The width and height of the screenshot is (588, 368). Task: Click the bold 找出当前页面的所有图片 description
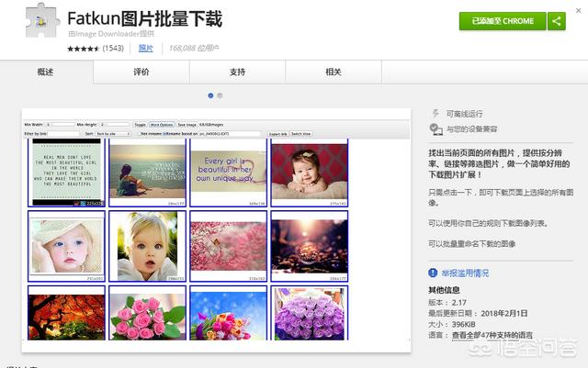click(500, 163)
